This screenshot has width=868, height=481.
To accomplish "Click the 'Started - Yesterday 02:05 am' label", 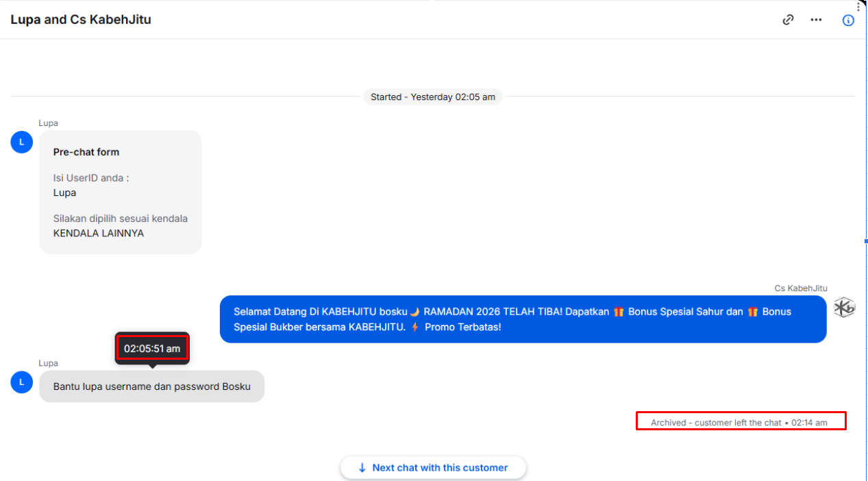I will coord(433,97).
